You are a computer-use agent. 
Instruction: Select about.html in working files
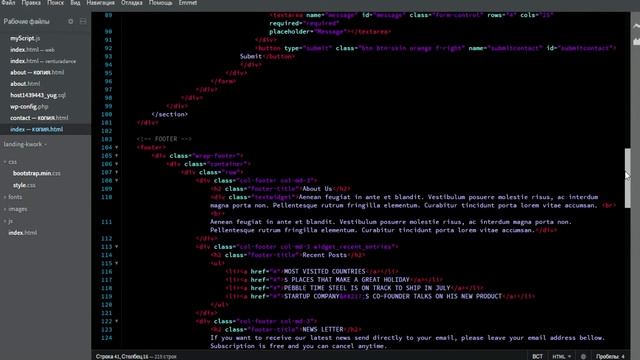pyautogui.click(x=25, y=84)
